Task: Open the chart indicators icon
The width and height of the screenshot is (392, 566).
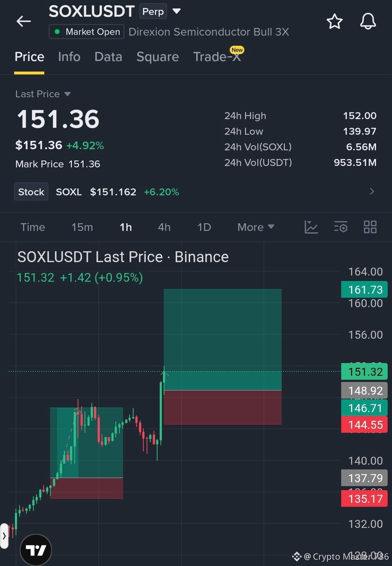Action: (x=311, y=227)
